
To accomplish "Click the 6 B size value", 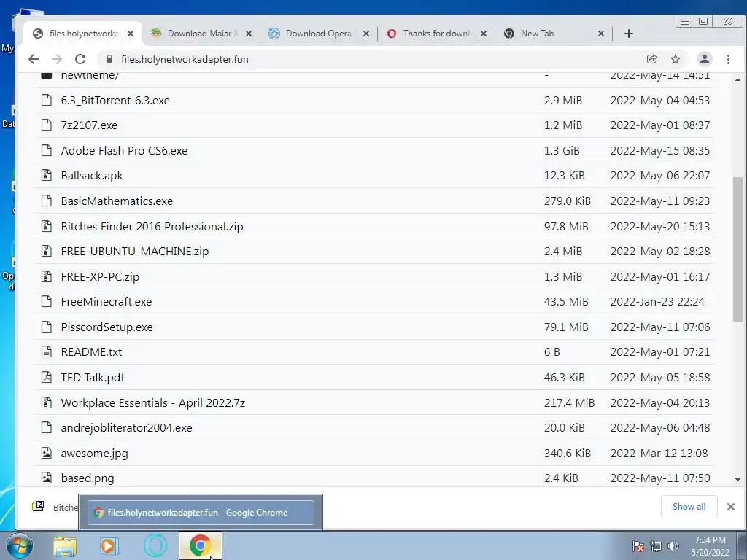I will 551,352.
